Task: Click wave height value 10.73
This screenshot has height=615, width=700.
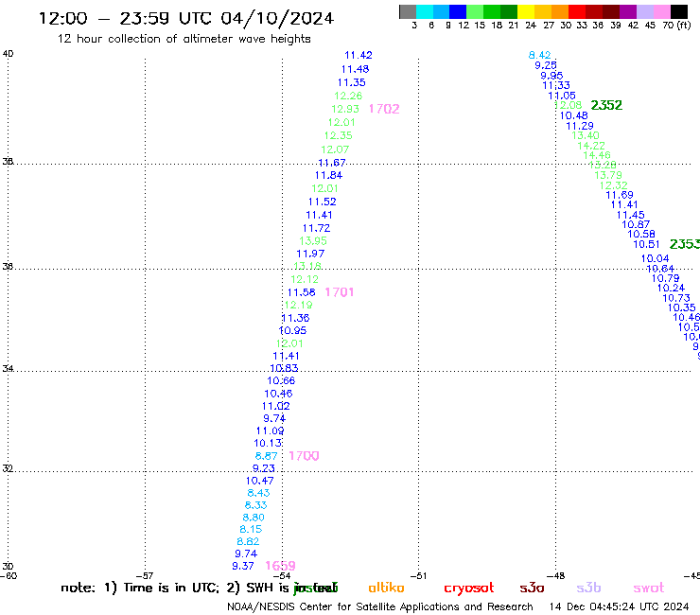Action: pos(676,298)
